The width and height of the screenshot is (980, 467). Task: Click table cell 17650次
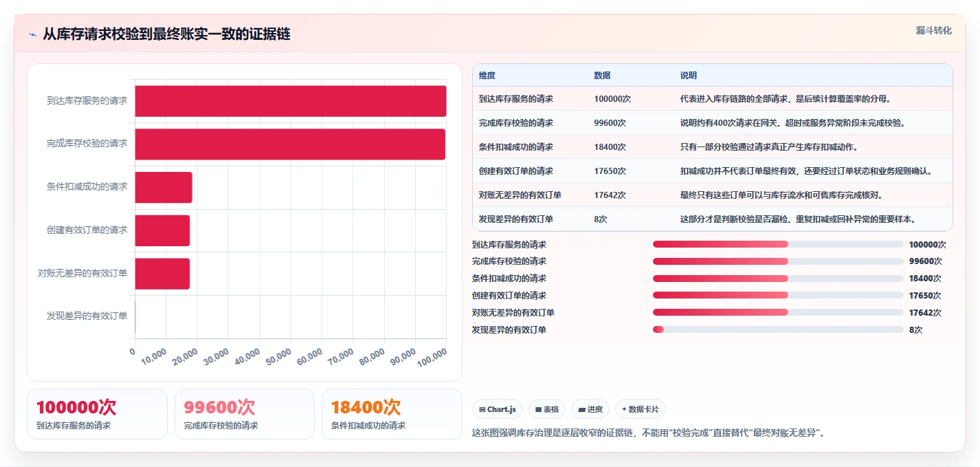tap(610, 171)
